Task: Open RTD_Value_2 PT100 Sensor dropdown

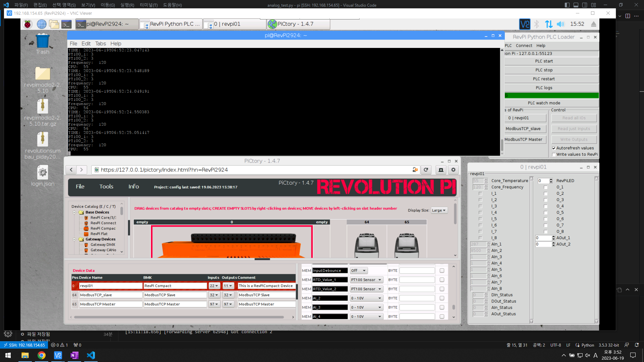Action: tap(366, 289)
